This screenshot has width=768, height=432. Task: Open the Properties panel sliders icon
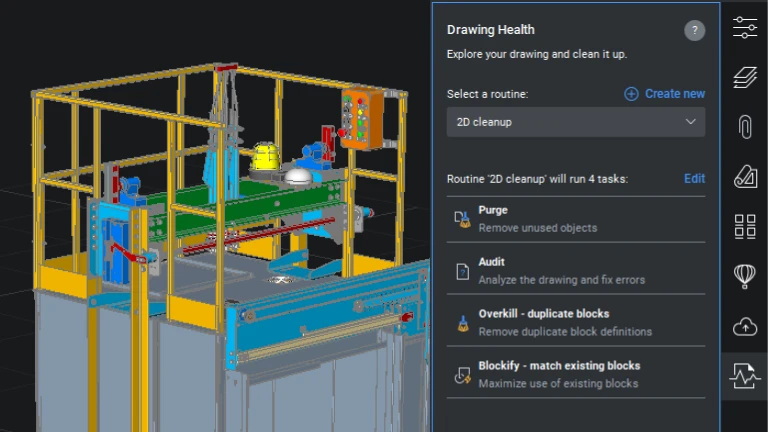[745, 27]
